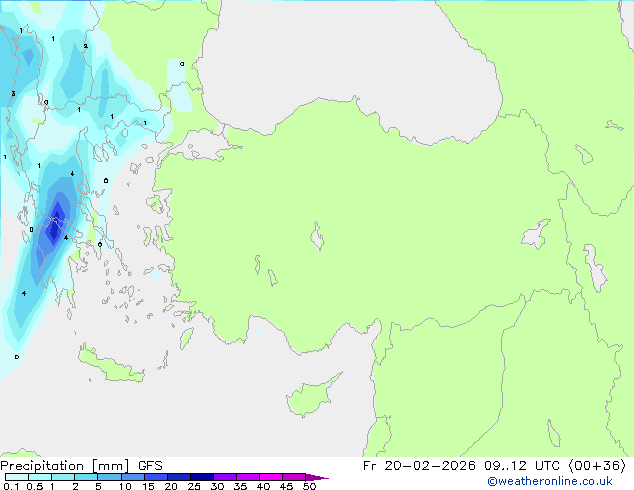Click the legend label '50'
This screenshot has height=490, width=634.
[309, 486]
